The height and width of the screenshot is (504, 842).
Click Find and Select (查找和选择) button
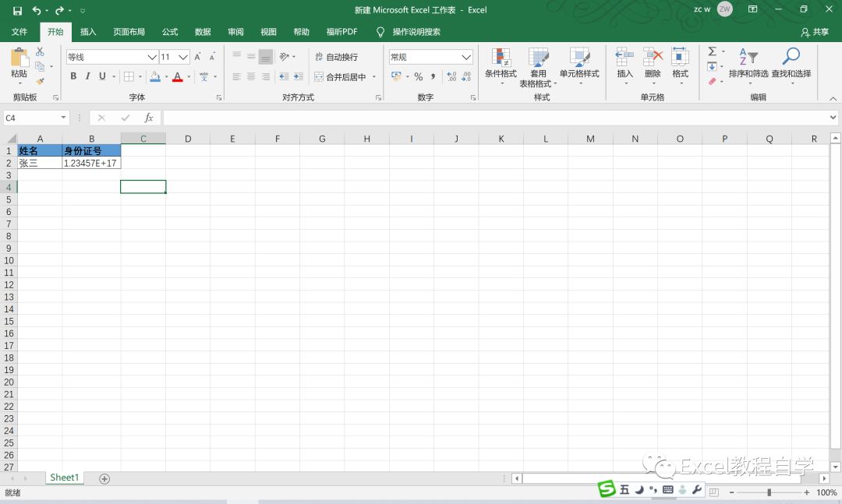pos(791,65)
